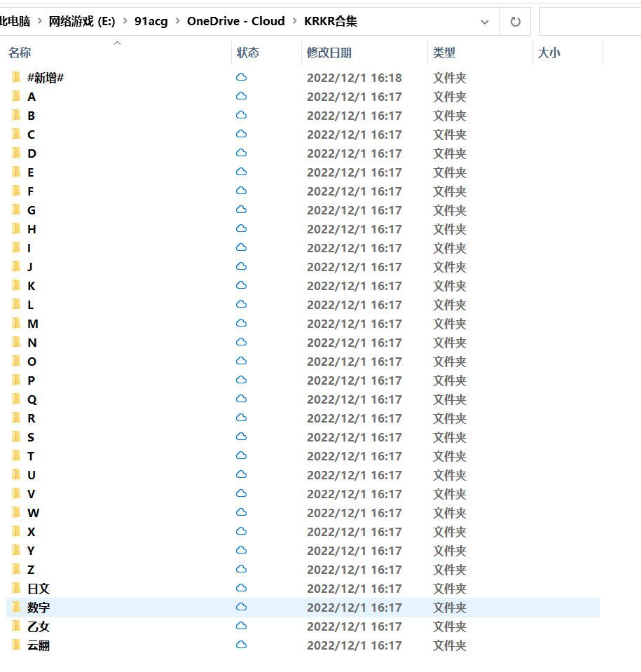Select the folder named S
This screenshot has width=641, height=672.
(x=31, y=437)
